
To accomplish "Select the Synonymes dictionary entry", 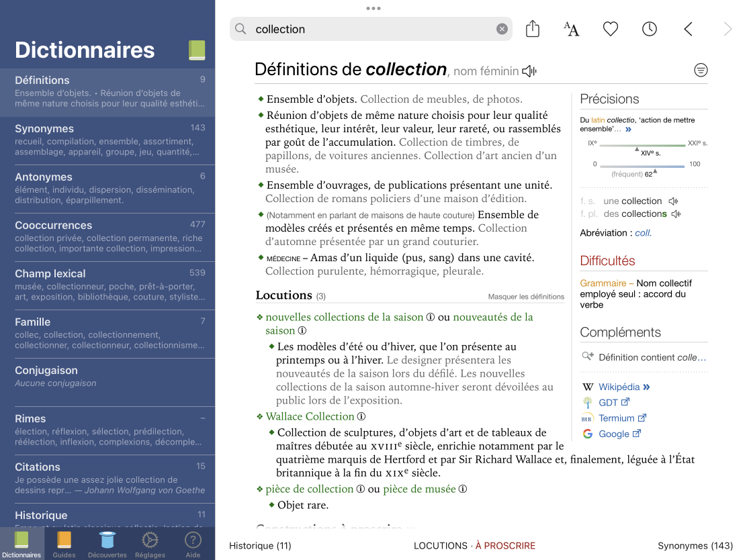I will 107,141.
